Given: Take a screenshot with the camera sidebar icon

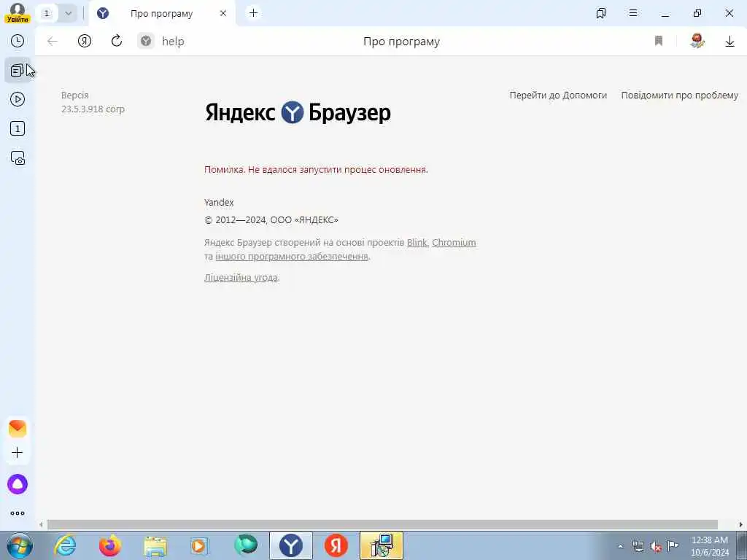Looking at the screenshot, I should point(18,157).
